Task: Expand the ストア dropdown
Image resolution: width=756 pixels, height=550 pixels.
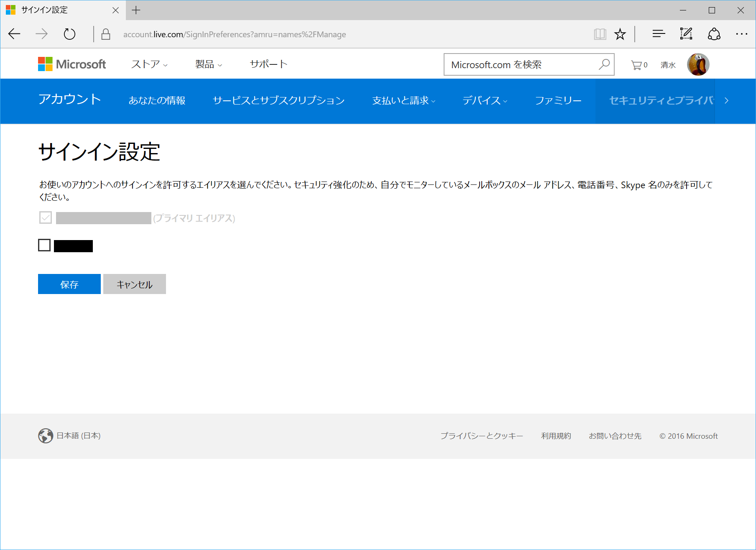Action: (x=148, y=64)
